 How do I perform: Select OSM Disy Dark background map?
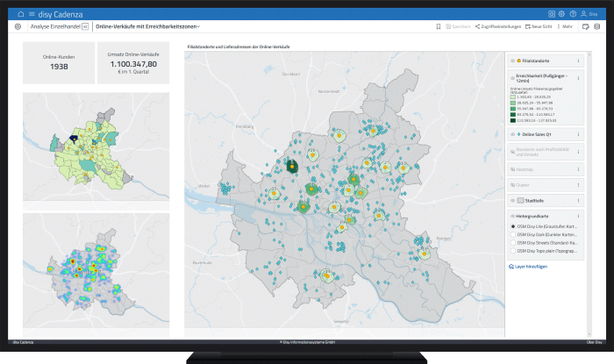[x=513, y=233]
